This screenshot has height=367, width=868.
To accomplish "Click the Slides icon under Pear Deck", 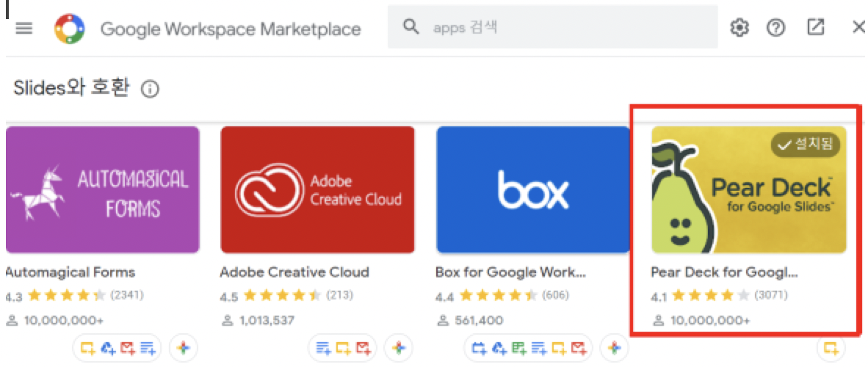I will click(831, 348).
